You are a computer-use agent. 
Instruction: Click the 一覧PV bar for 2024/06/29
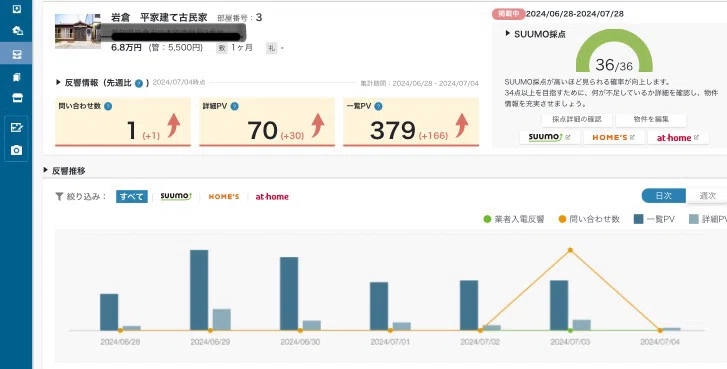tap(199, 290)
